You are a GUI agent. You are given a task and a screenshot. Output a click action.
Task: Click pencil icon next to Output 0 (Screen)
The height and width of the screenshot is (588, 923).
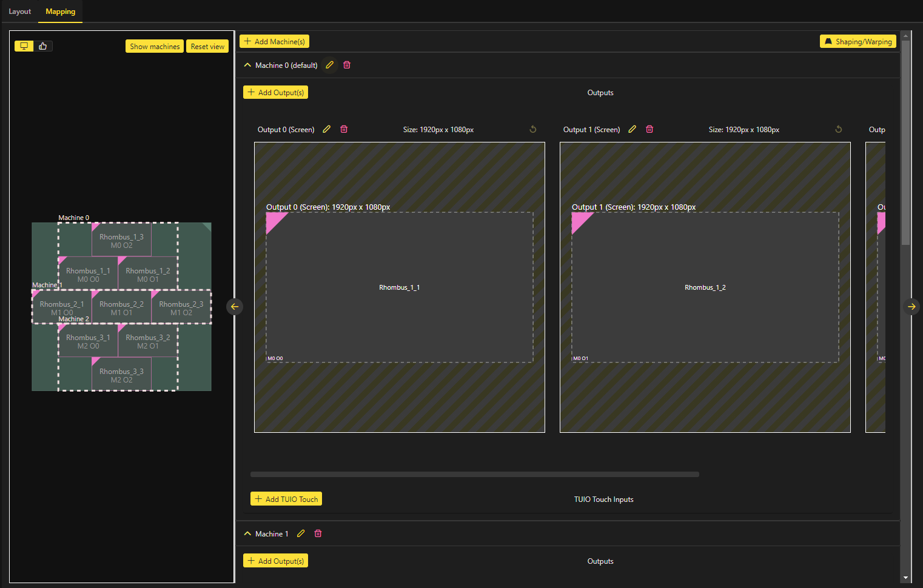coord(326,129)
